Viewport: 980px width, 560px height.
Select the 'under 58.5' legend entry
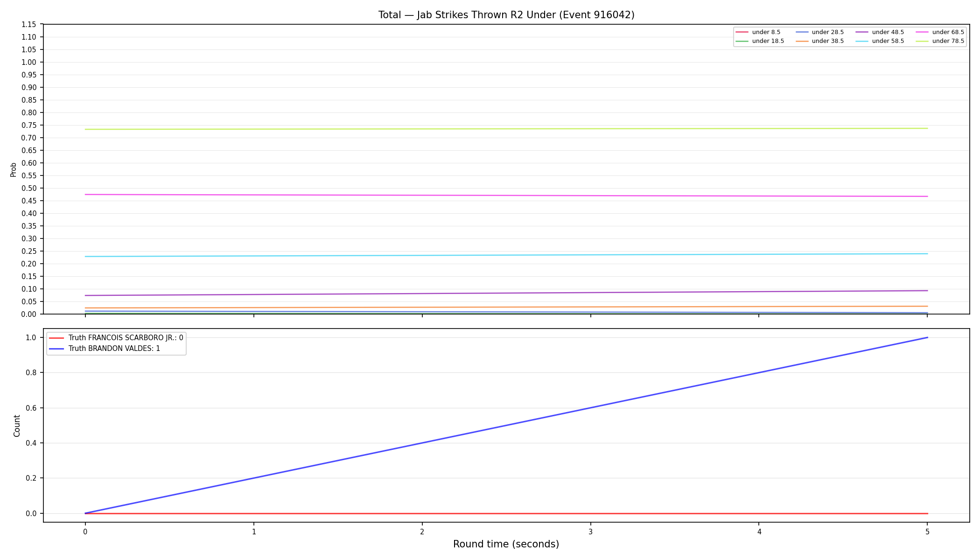pos(880,41)
